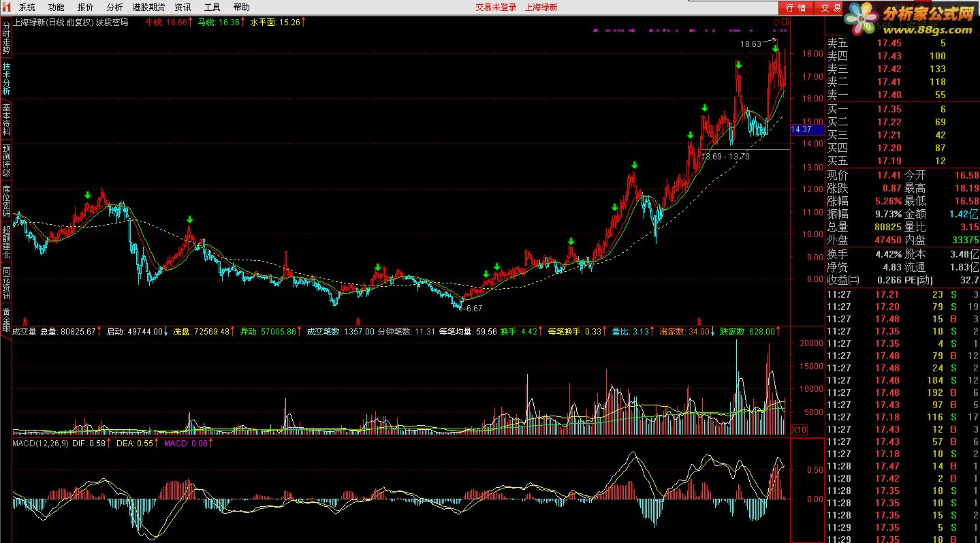Click the green arrow above the 18.63 peak
The image size is (980, 543).
[x=776, y=49]
